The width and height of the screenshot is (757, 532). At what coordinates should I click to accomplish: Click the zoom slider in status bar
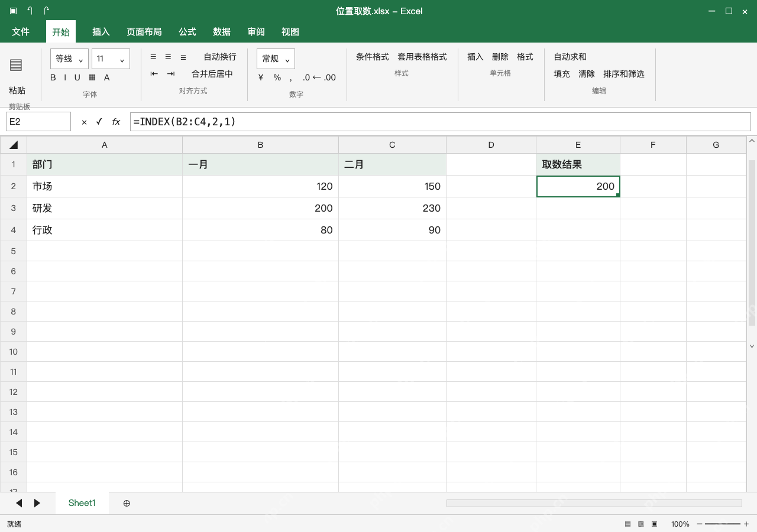[722, 524]
